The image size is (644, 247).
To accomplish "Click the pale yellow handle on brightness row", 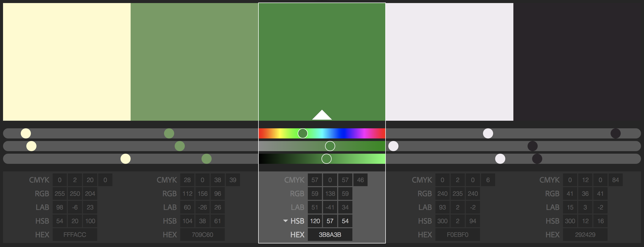I will pos(126,159).
